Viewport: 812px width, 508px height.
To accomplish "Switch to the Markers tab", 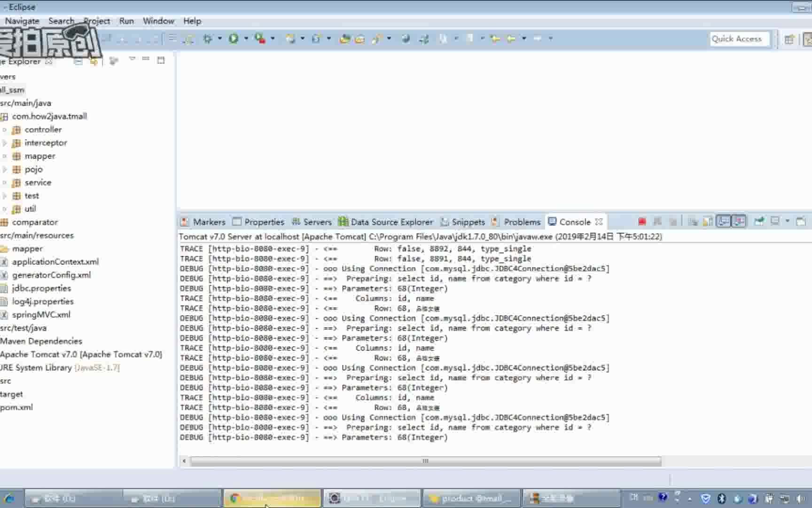I will click(x=203, y=222).
